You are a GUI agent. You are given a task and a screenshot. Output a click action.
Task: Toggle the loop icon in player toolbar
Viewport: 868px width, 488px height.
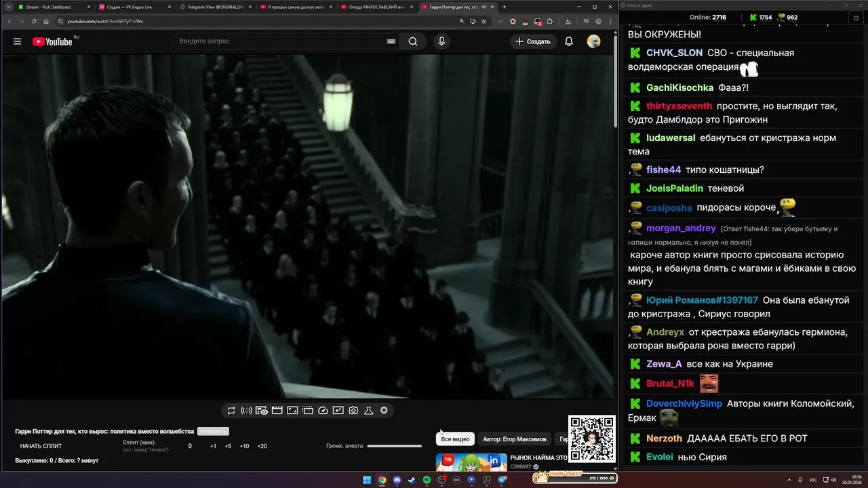tap(231, 411)
